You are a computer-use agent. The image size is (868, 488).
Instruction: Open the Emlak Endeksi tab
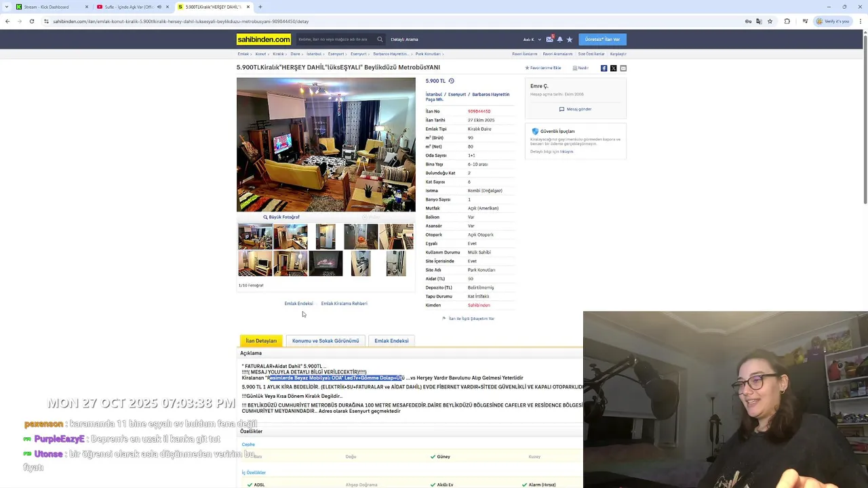pyautogui.click(x=391, y=341)
